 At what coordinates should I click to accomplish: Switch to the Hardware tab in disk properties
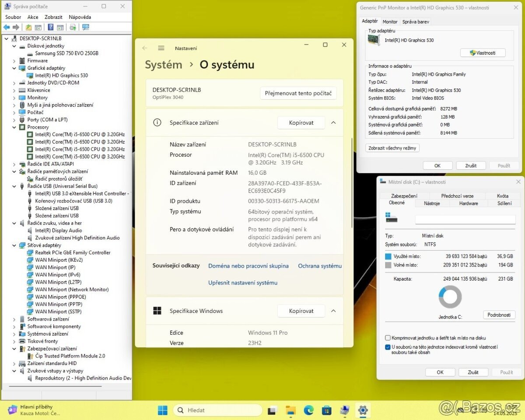click(468, 203)
